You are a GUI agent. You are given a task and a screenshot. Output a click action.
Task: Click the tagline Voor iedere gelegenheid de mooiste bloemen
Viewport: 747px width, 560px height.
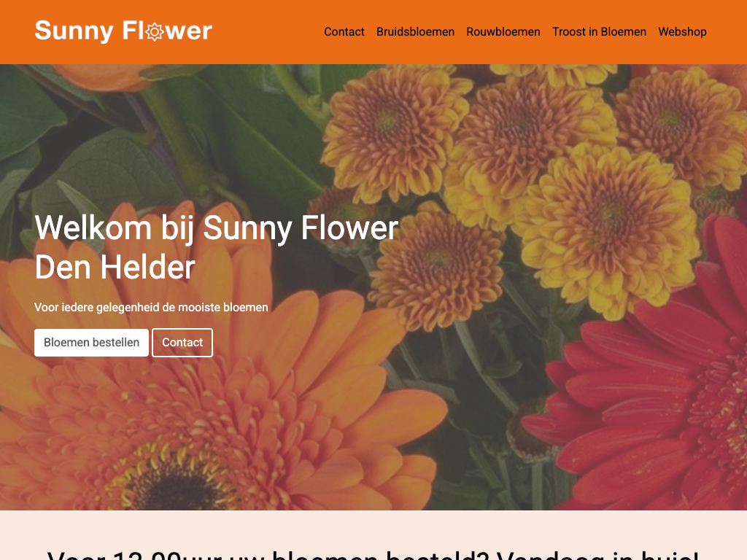pos(151,307)
